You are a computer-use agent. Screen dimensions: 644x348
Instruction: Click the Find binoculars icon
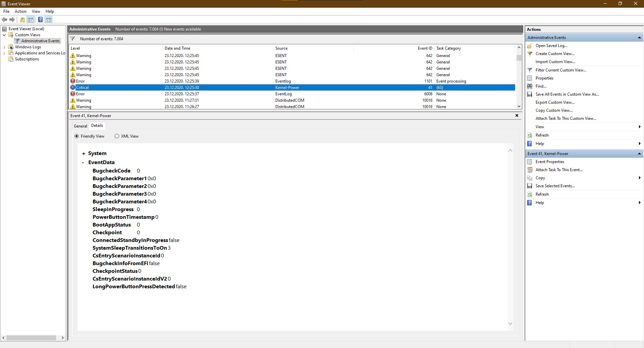530,86
